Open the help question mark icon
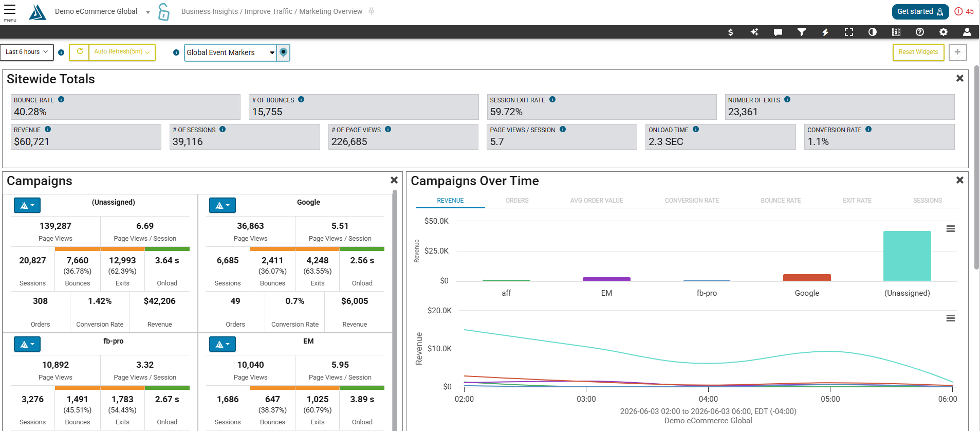The image size is (980, 431). [x=920, y=32]
